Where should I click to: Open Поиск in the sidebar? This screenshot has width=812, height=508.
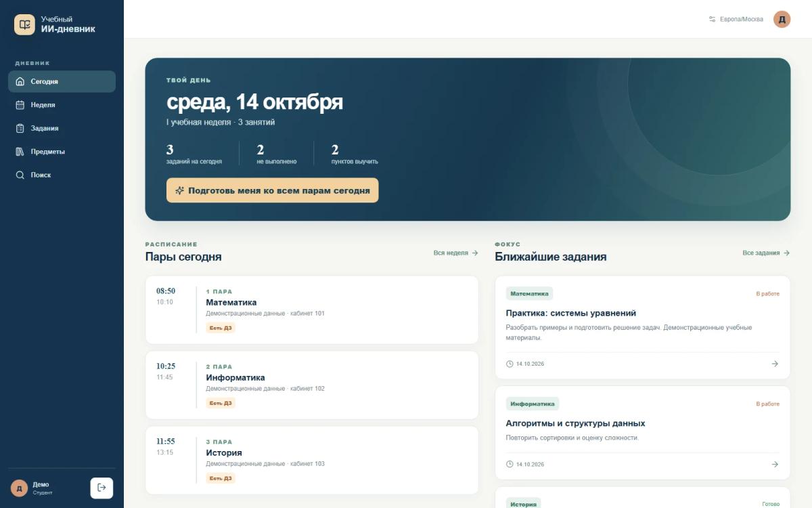coord(62,175)
